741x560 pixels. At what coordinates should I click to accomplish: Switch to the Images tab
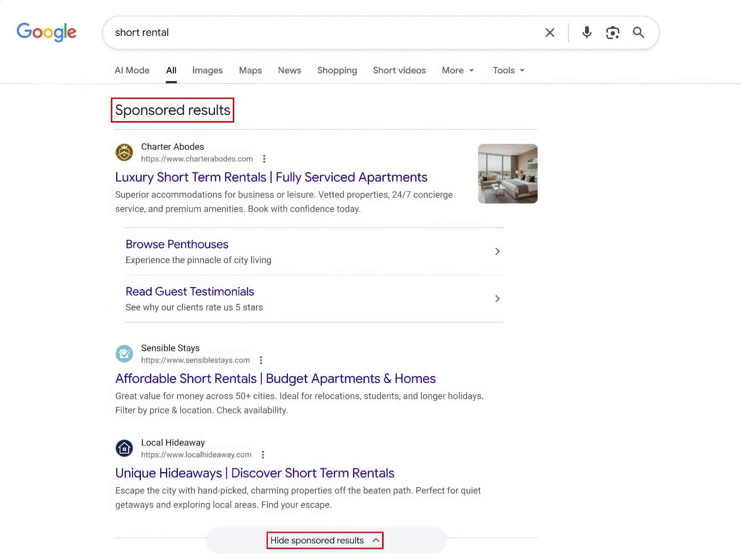click(x=207, y=70)
